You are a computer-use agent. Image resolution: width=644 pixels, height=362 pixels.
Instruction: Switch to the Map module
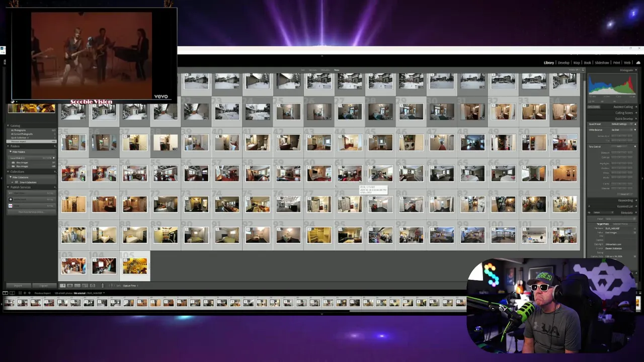tap(577, 63)
